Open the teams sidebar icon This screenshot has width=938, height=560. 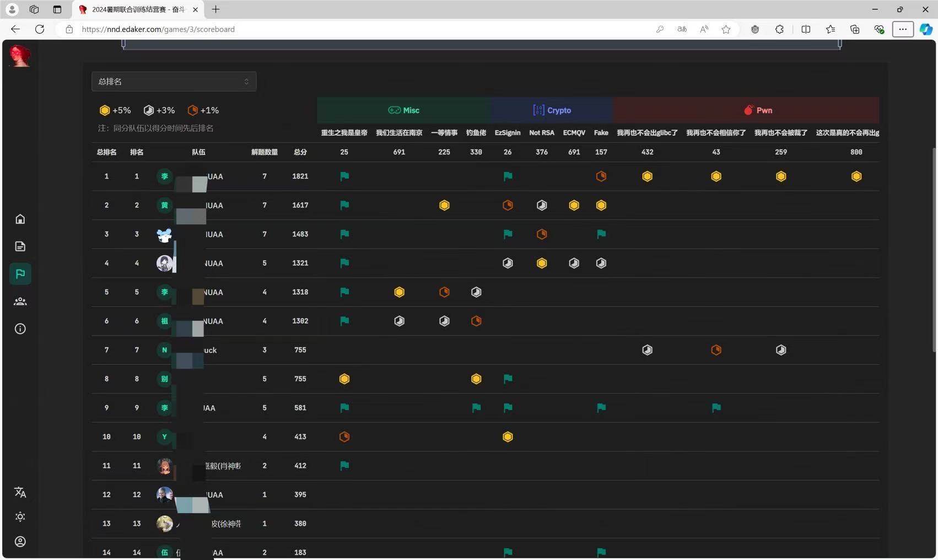click(x=20, y=301)
